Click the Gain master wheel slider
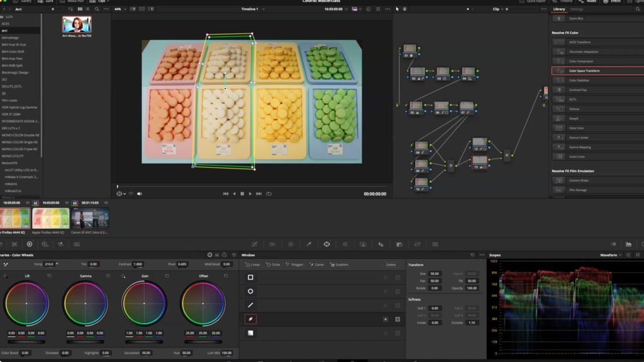 pyautogui.click(x=144, y=341)
